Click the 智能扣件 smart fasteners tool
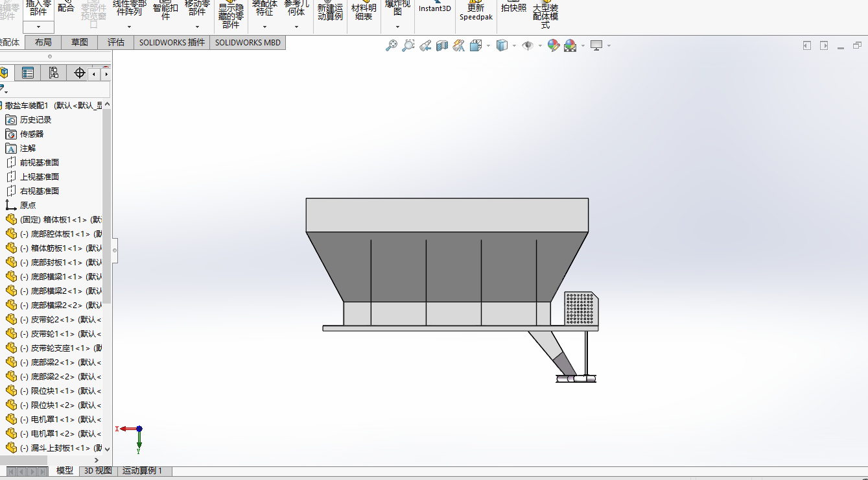Image resolution: width=868 pixels, height=480 pixels. point(165,10)
